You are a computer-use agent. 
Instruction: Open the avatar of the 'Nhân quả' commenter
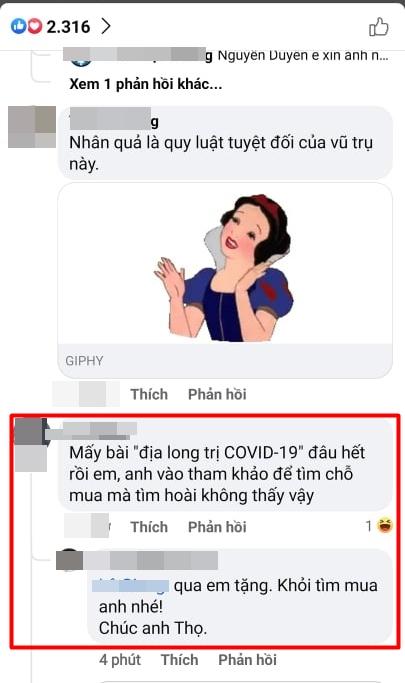(32, 127)
